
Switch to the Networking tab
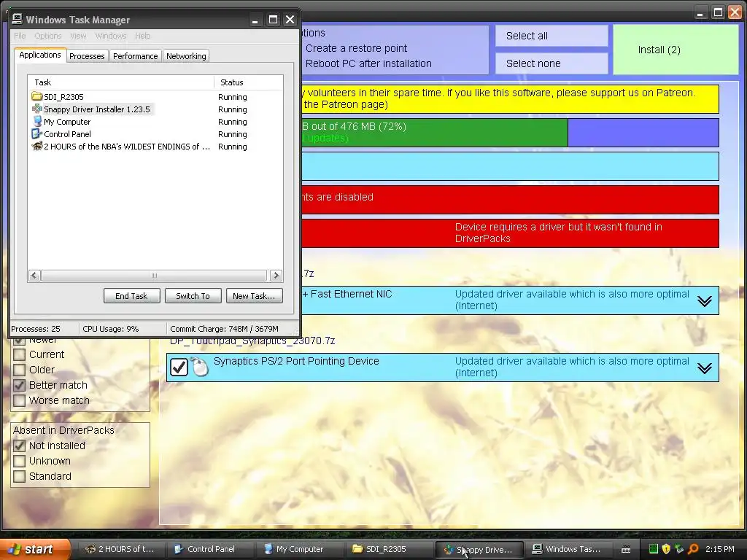click(x=186, y=55)
